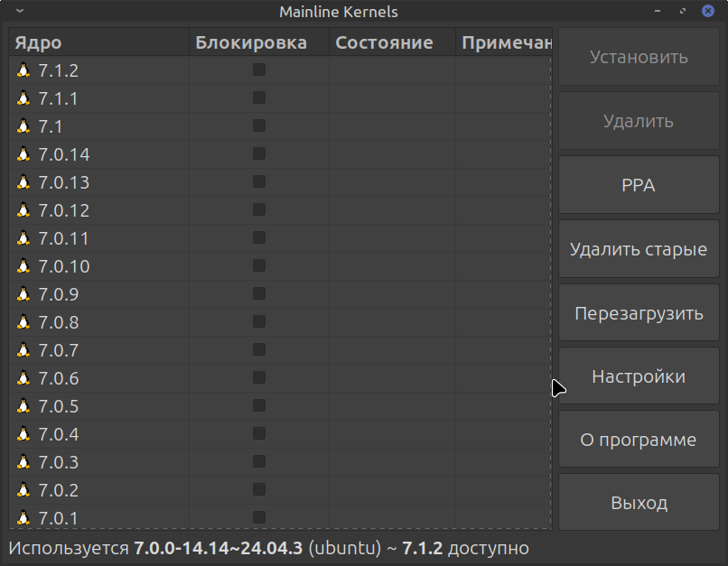Image resolution: width=728 pixels, height=566 pixels.
Task: Select the penguin icon beside 7.0.14
Action: point(23,154)
